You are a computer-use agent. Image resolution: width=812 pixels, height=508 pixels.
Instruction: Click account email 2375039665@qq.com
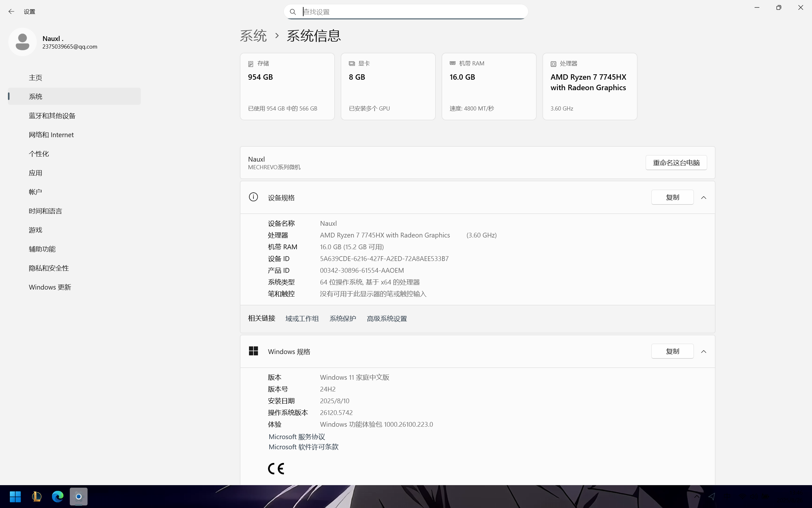[x=70, y=47]
